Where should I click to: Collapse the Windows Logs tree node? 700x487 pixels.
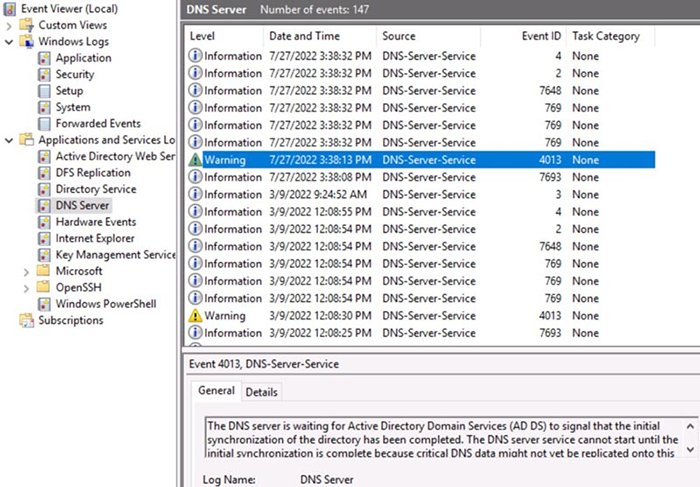[x=9, y=42]
